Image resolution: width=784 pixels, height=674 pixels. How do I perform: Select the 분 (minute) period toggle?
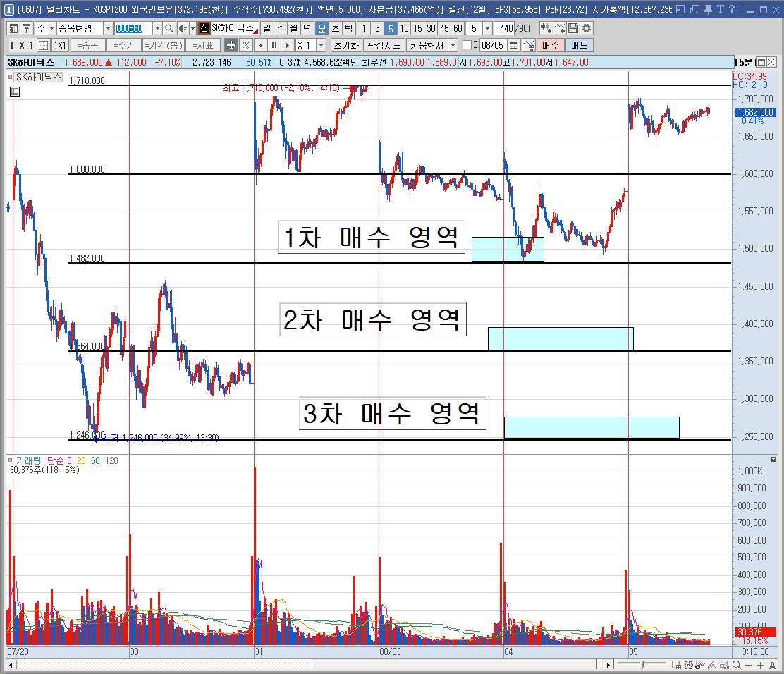tap(322, 28)
